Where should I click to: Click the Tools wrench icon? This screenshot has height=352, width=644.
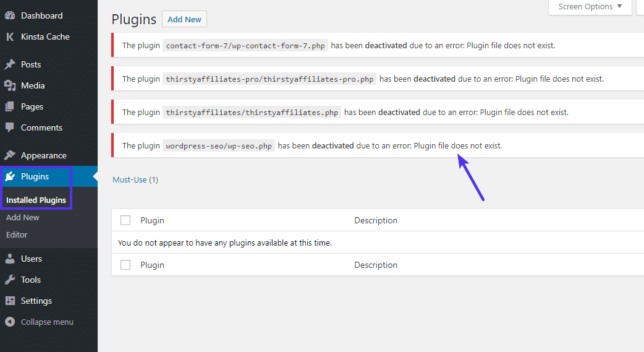point(10,280)
